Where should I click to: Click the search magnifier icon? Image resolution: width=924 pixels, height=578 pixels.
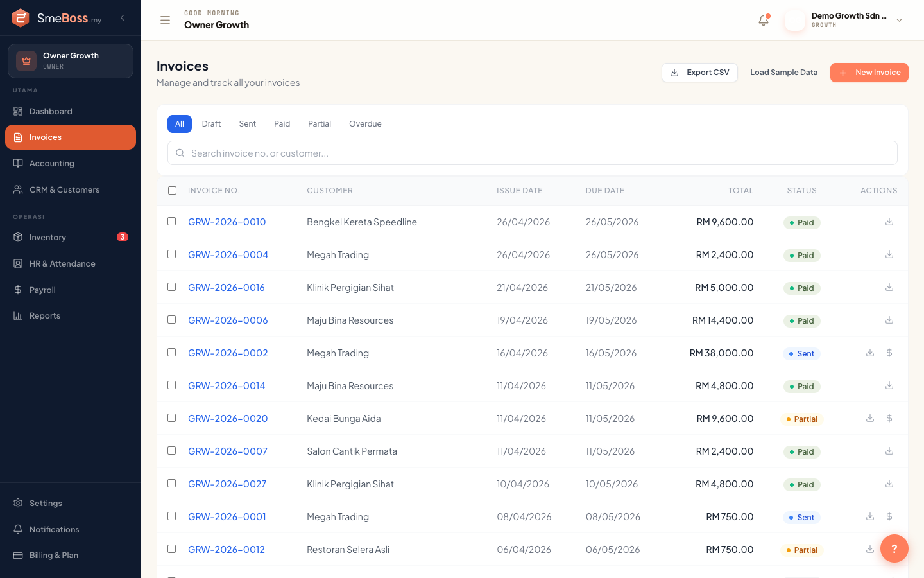click(180, 153)
